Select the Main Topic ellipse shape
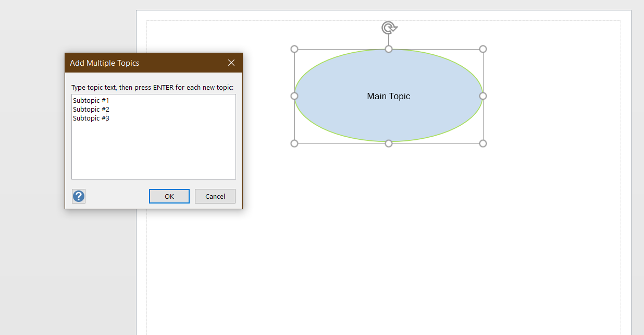This screenshot has height=335, width=644. pos(389,96)
